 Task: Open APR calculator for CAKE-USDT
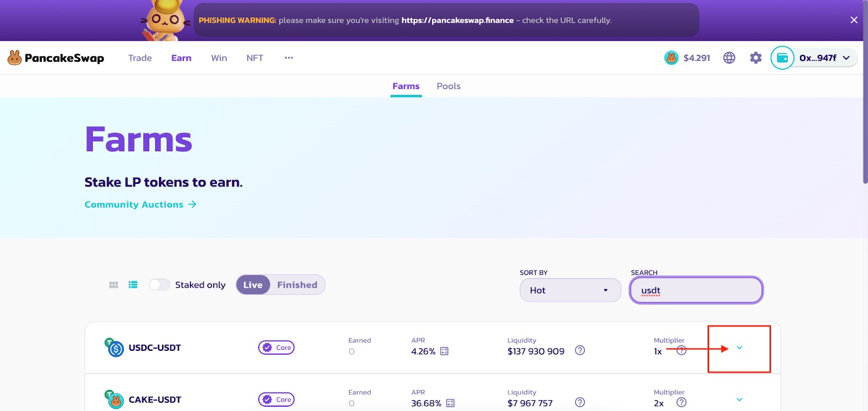tap(450, 403)
